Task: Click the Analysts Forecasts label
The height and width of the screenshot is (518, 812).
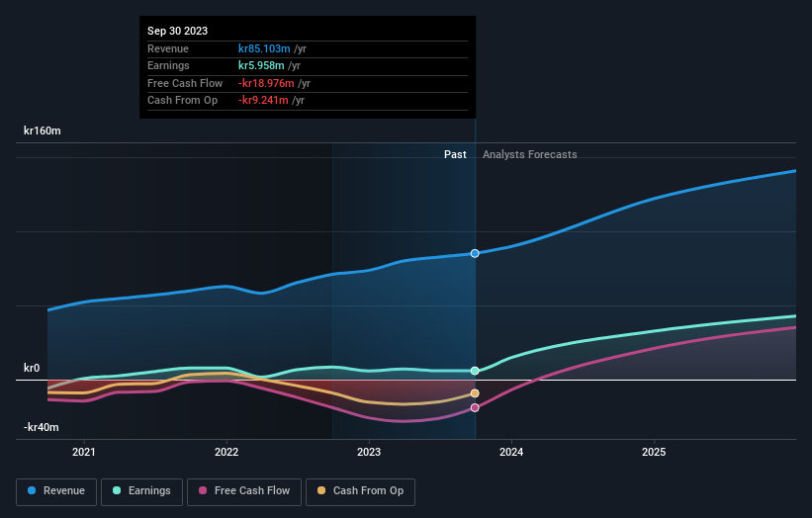Action: (530, 154)
